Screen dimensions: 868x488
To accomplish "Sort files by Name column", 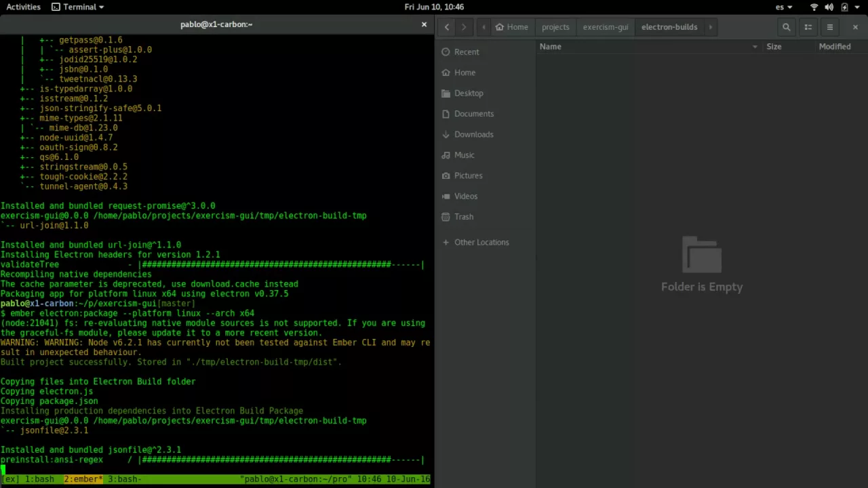I will click(648, 47).
